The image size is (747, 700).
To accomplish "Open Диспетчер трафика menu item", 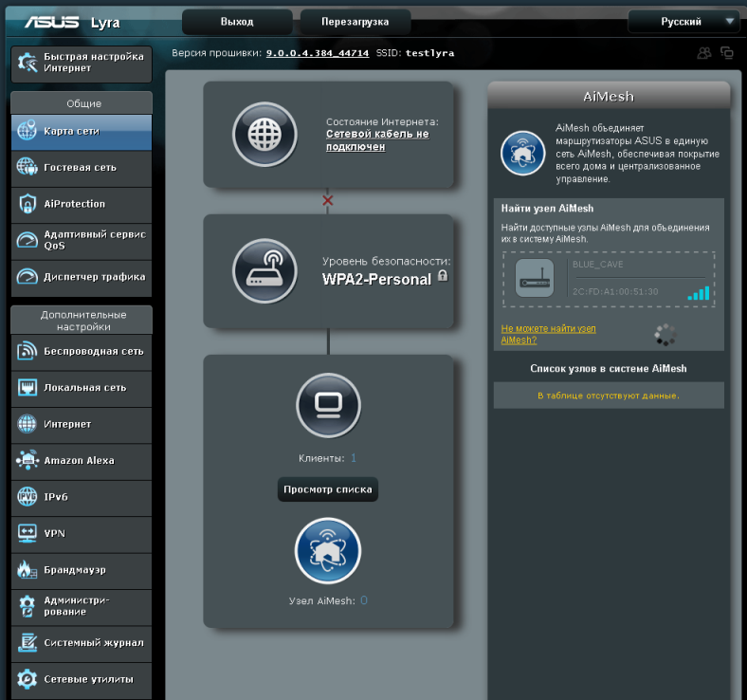I will point(82,278).
